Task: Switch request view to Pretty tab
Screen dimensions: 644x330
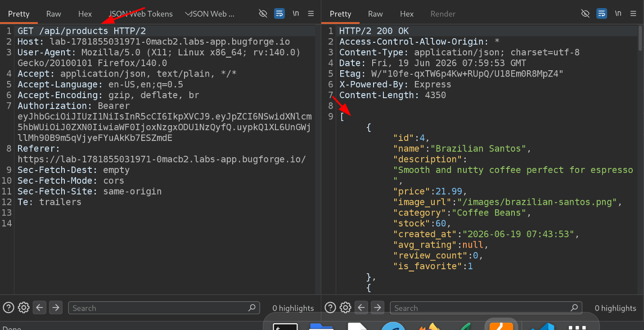Action: click(19, 14)
